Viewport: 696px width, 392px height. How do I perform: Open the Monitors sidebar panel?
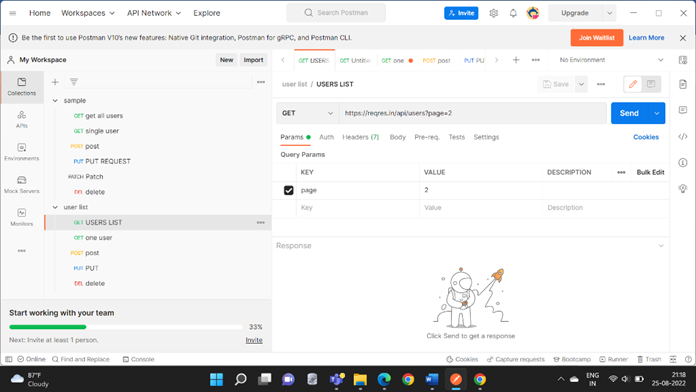click(x=22, y=217)
